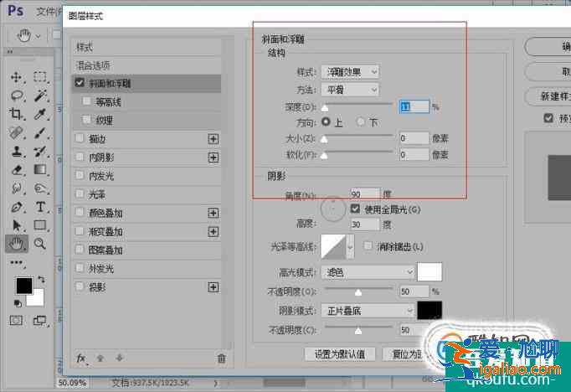Select the History Brush tool
The image size is (571, 392).
(40, 152)
